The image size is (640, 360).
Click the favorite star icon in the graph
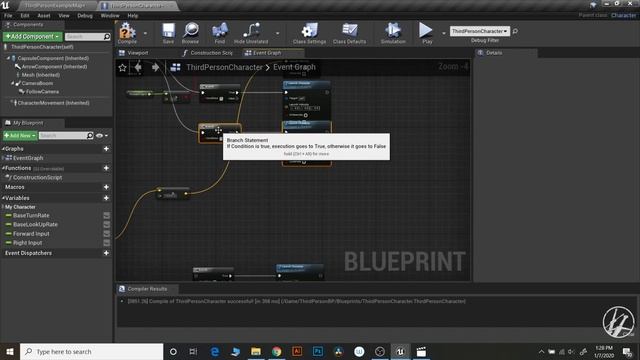pyautogui.click(x=122, y=67)
